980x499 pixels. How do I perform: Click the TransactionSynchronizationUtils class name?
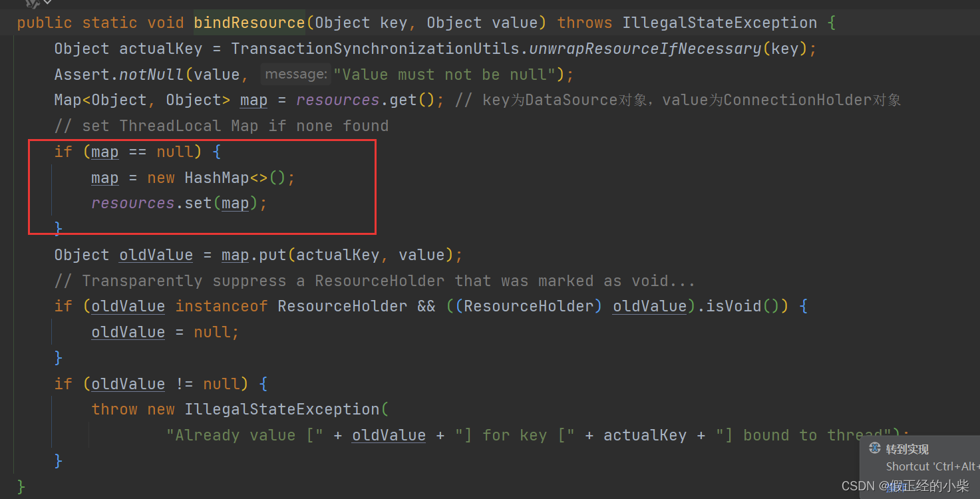[375, 49]
